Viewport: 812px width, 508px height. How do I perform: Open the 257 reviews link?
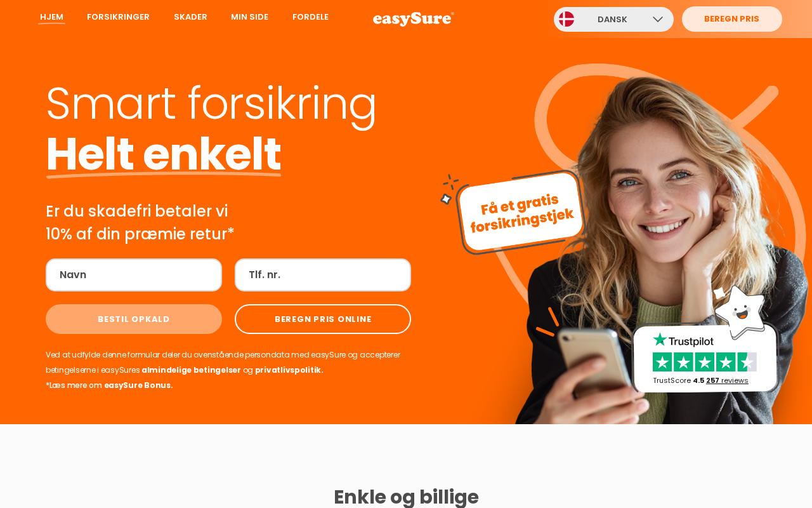click(727, 380)
